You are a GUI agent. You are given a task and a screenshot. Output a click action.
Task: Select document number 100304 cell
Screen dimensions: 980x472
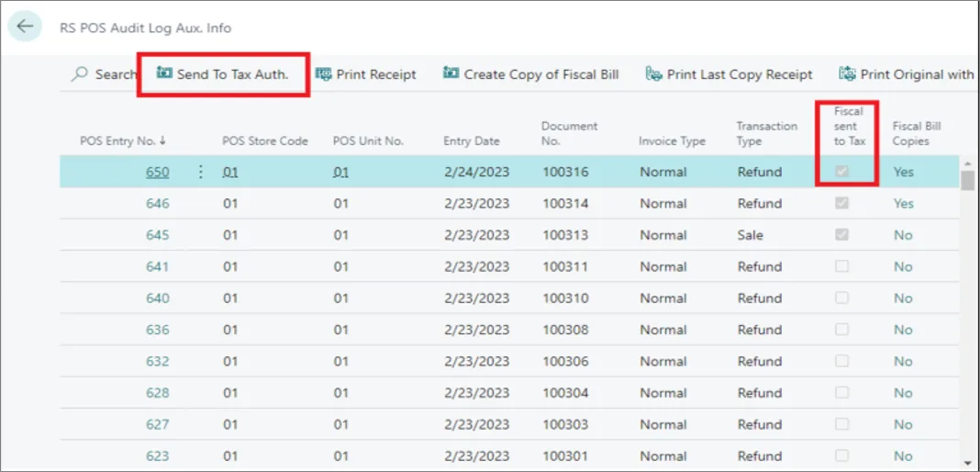coord(565,393)
